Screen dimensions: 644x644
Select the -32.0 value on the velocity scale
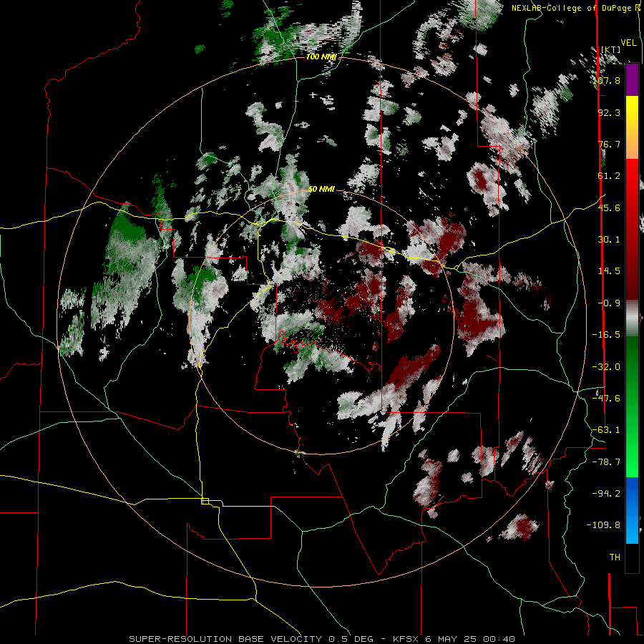607,367
